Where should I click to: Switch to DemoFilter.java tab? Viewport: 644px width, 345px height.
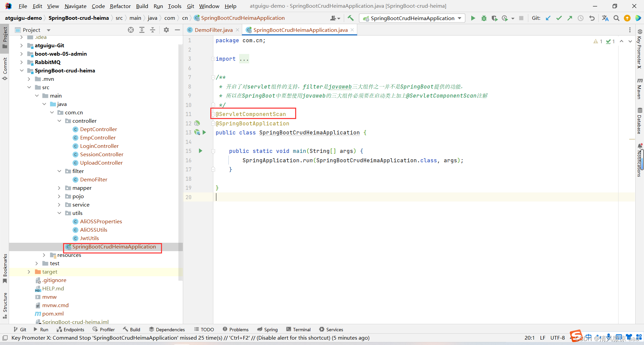coord(213,30)
